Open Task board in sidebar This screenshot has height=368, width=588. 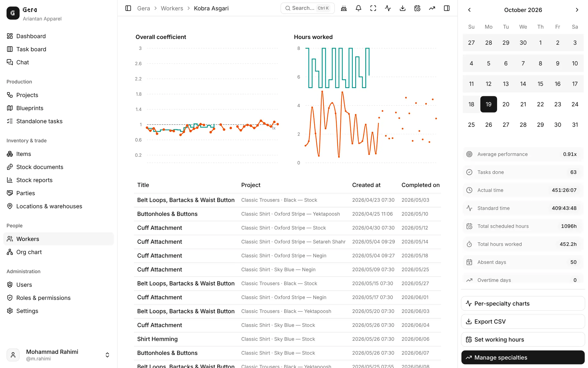coord(59,49)
